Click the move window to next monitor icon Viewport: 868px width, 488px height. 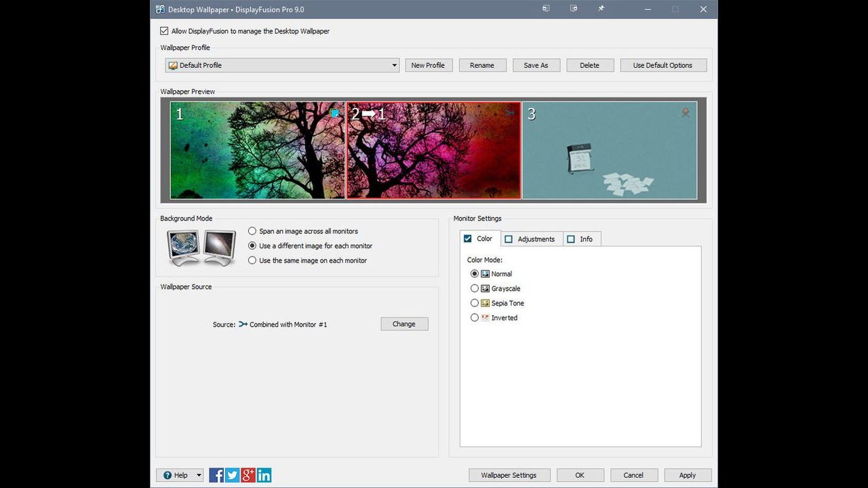pos(574,9)
